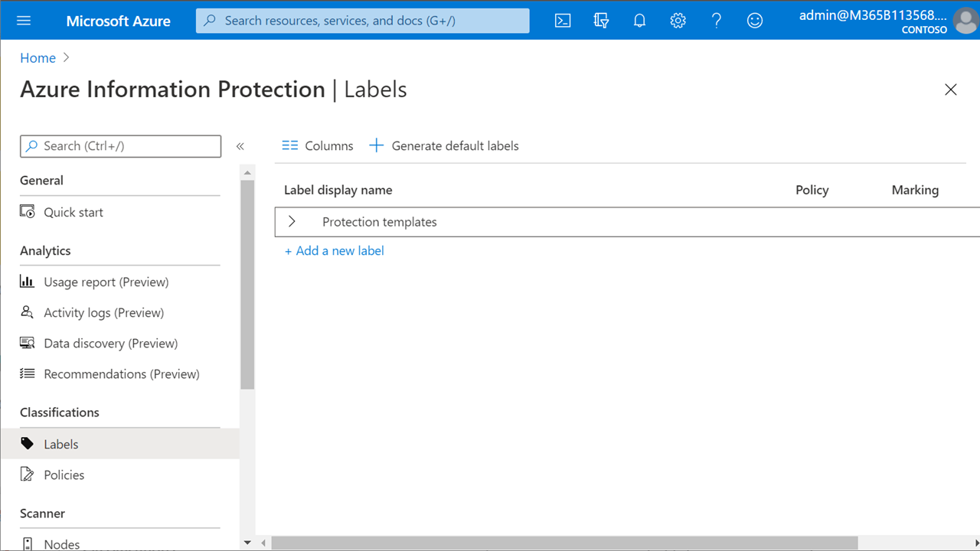Screen dimensions: 980x551
Task: Expand the Protection templates row
Action: [292, 222]
